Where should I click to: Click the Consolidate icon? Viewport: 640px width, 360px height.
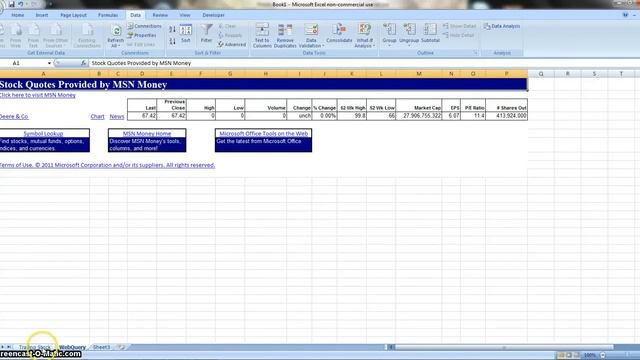pos(339,33)
